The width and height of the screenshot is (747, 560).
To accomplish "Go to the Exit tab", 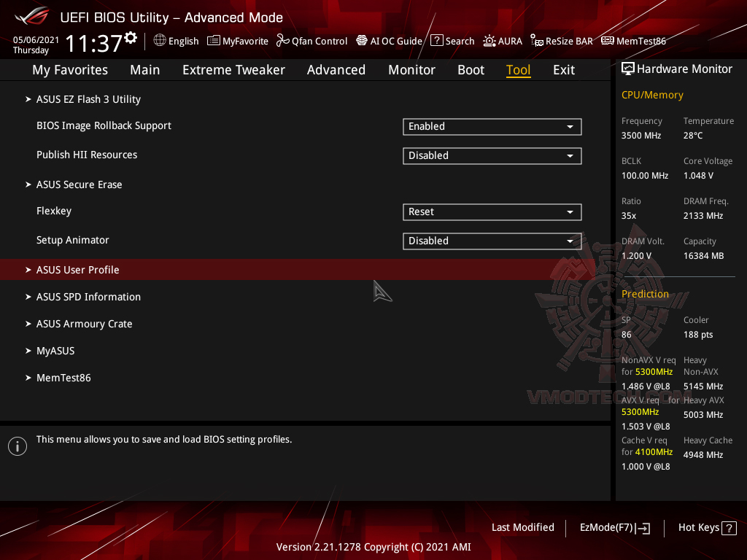I will coord(564,70).
